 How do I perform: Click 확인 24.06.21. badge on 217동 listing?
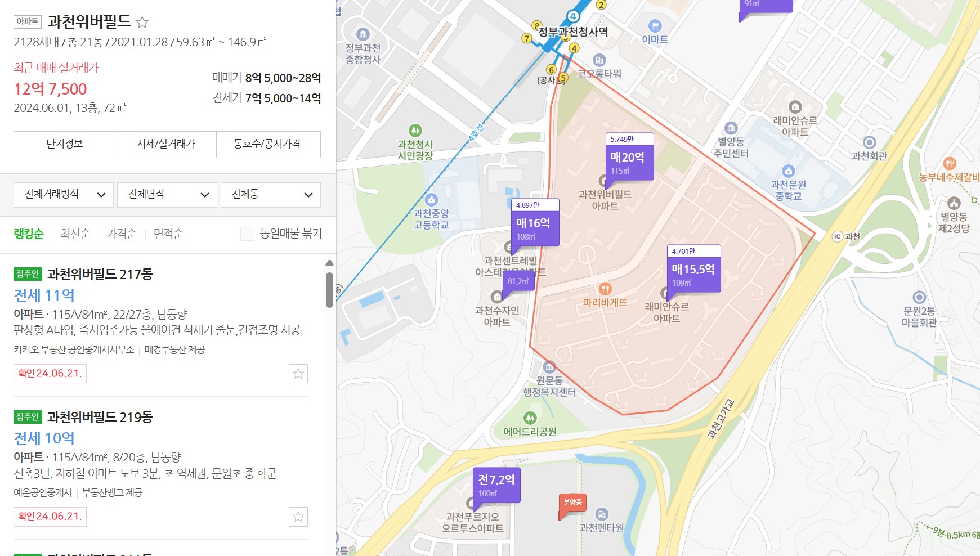(x=50, y=374)
